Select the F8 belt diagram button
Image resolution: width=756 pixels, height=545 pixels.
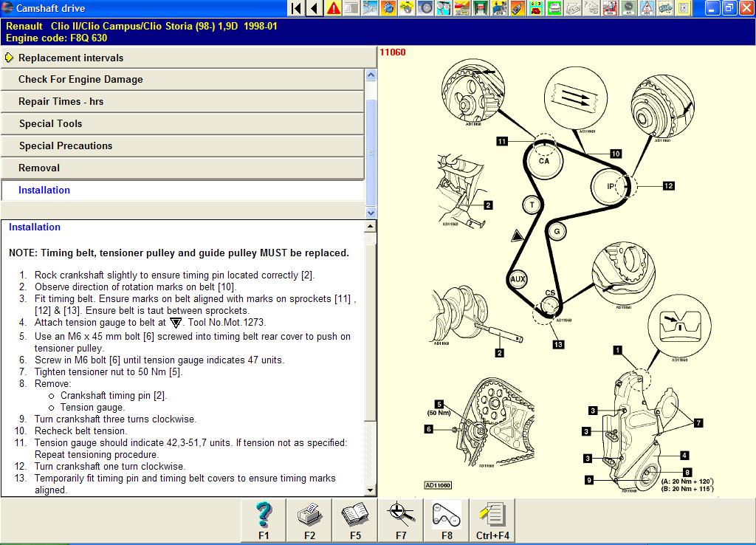pos(447,520)
